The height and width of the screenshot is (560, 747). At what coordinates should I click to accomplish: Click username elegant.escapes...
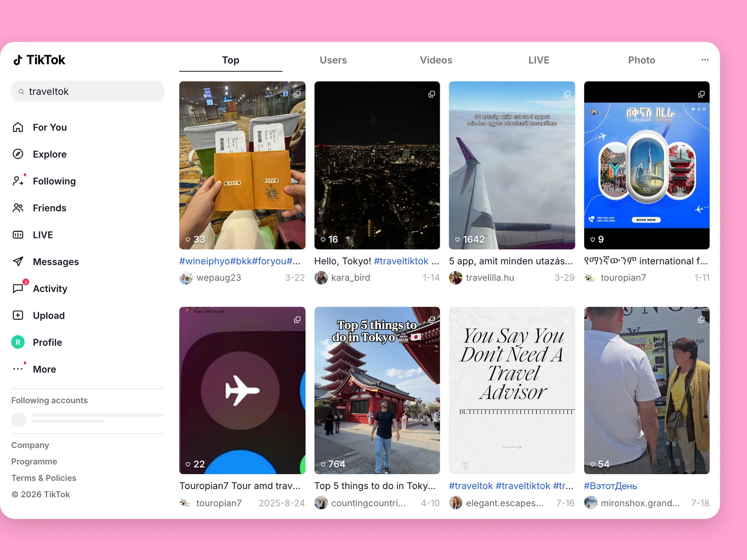505,503
